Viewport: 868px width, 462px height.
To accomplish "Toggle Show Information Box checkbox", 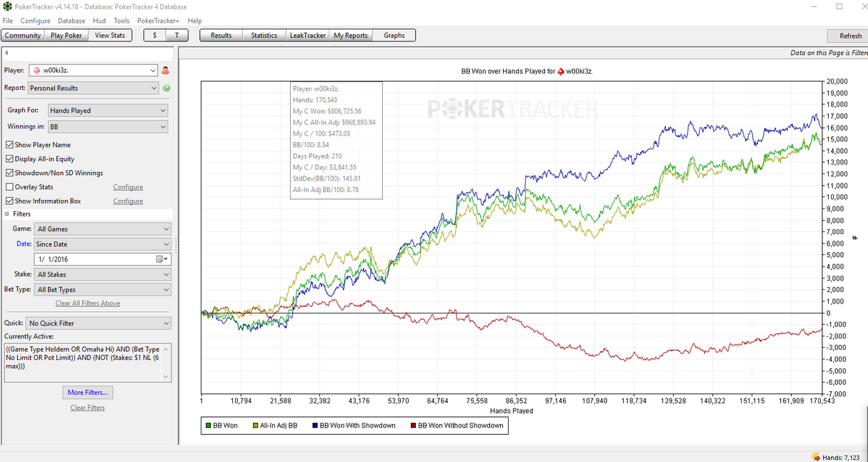I will (x=9, y=201).
